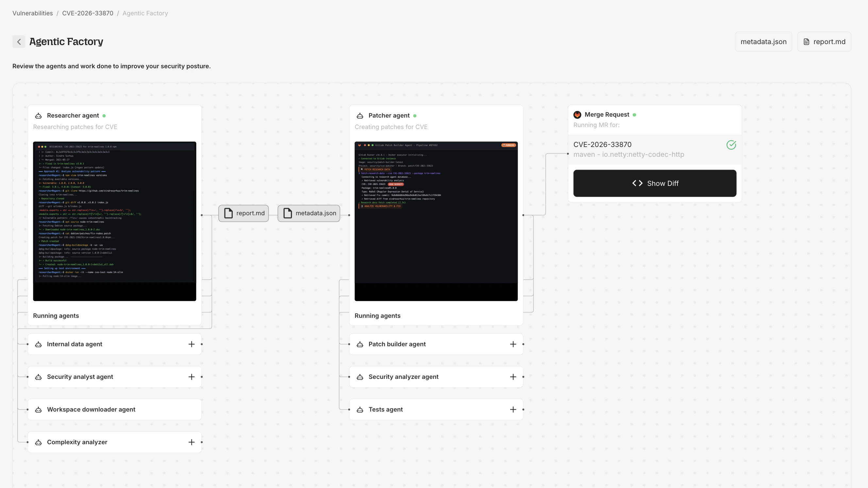Open metadata.json button in header
The height and width of the screenshot is (488, 868).
tap(763, 42)
